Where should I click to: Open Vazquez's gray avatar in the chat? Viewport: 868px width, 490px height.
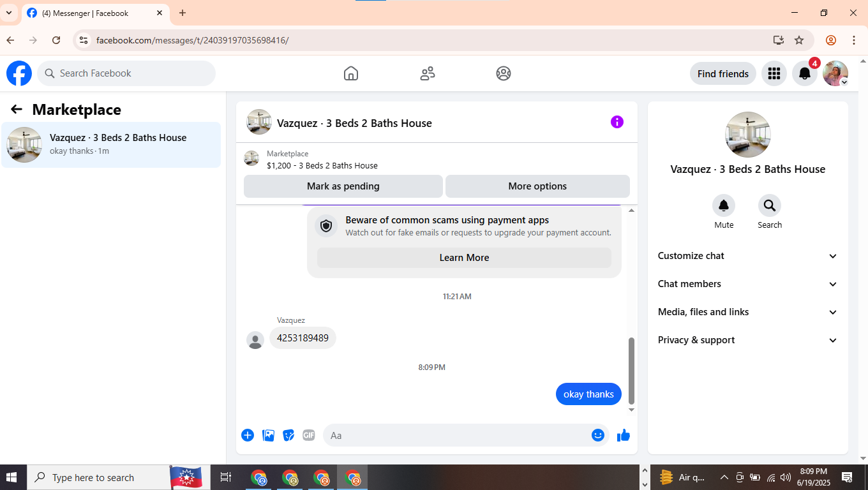click(255, 340)
